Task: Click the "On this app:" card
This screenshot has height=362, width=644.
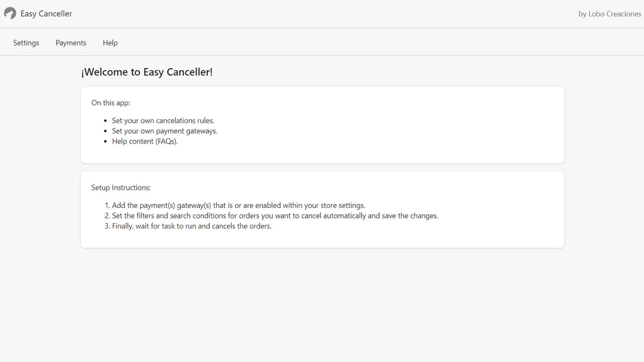Action: tap(322, 125)
